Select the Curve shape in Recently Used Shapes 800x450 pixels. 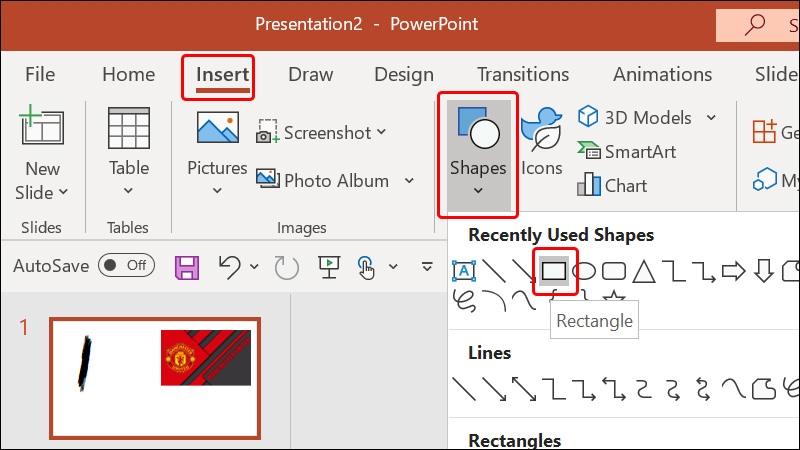click(x=524, y=300)
